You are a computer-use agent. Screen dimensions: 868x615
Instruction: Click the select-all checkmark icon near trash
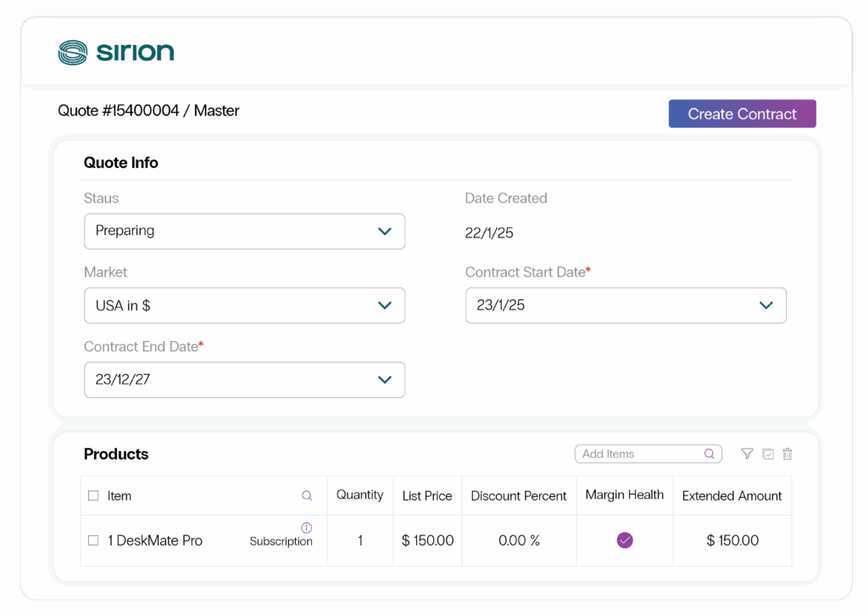coord(768,454)
